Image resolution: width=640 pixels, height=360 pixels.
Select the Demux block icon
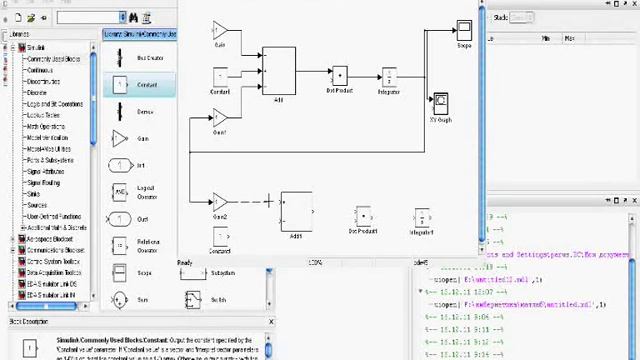(x=120, y=111)
